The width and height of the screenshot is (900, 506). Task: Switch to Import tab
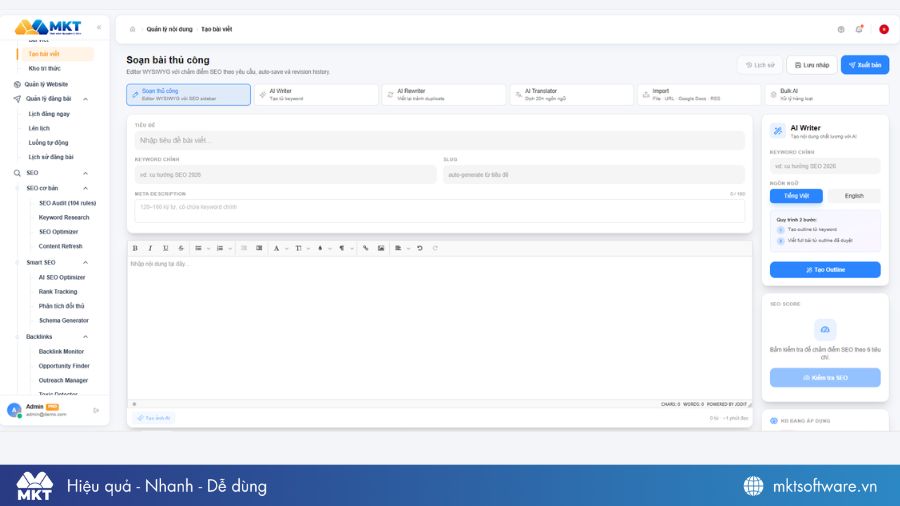click(699, 95)
